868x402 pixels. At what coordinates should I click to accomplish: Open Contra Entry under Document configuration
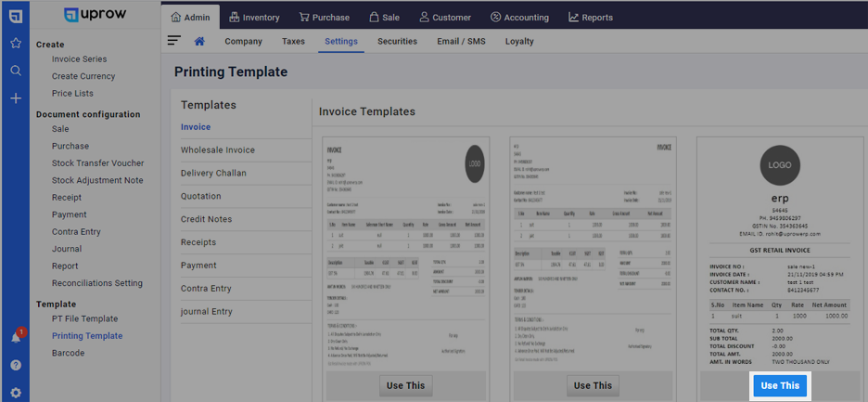(76, 232)
